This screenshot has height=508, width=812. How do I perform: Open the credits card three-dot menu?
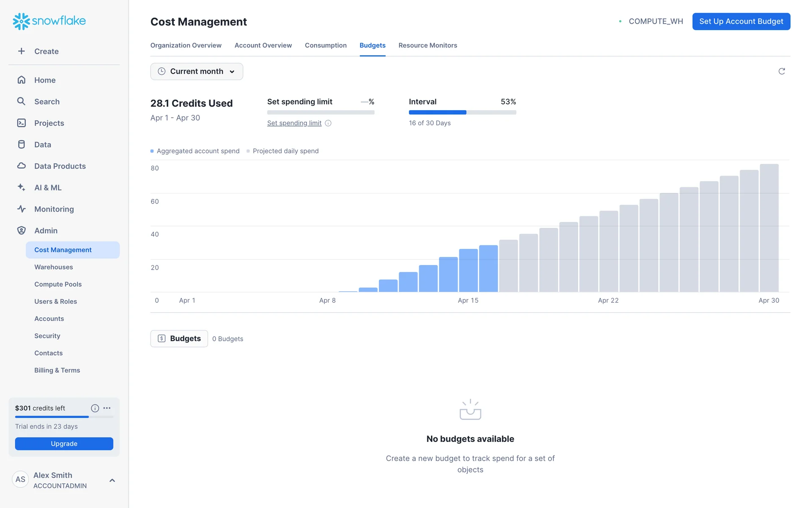tap(107, 408)
